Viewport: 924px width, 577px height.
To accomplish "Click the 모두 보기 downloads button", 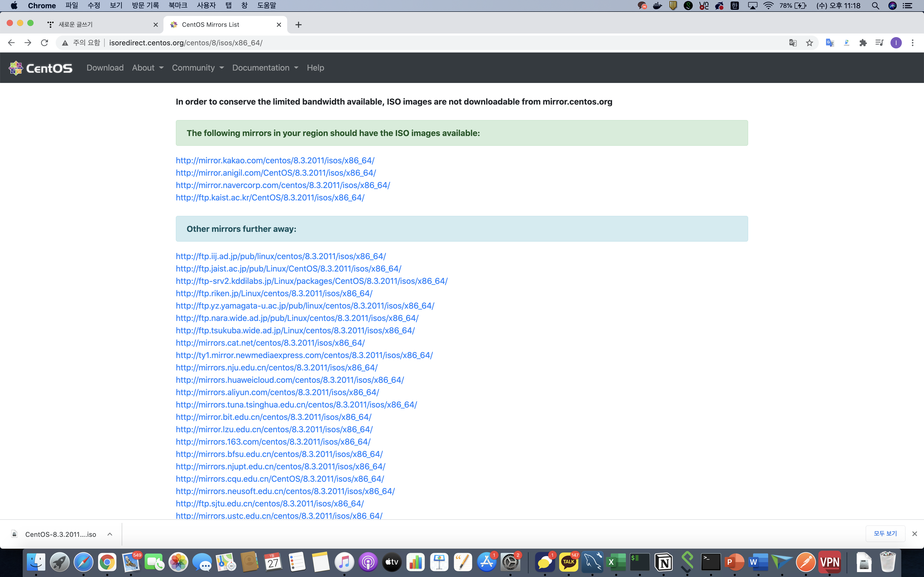I will point(885,533).
